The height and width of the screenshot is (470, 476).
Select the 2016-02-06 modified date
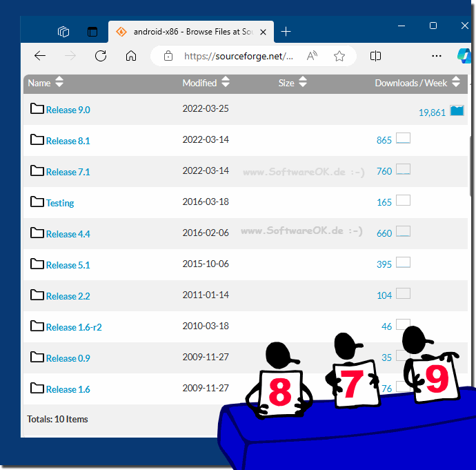tap(206, 233)
